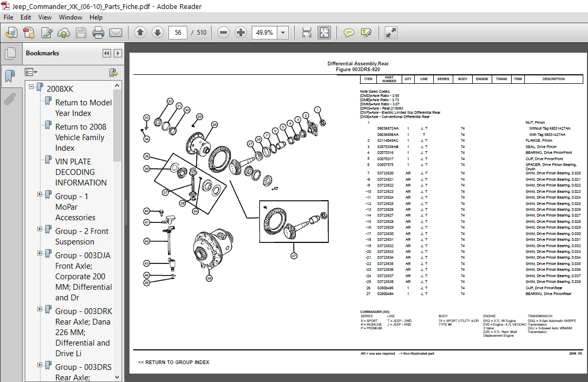Click part number 06036572AA
588x382 pixels.
[388, 129]
